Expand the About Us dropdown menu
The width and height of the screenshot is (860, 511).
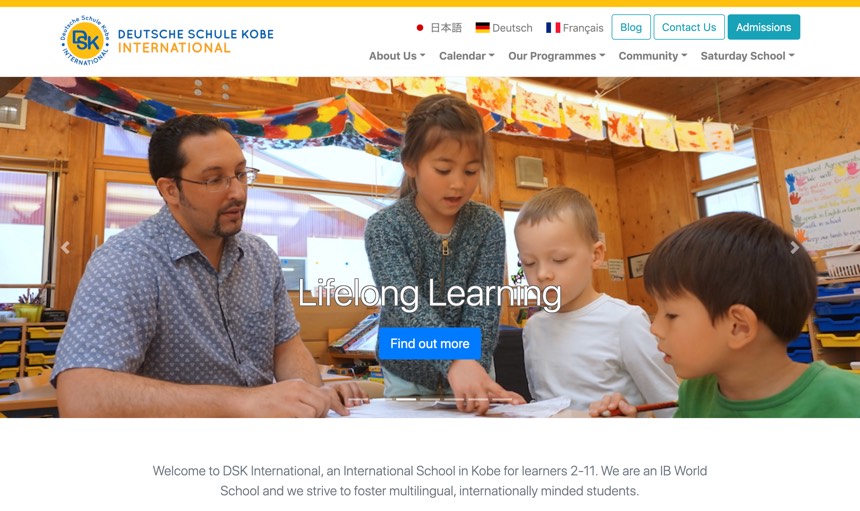(397, 56)
